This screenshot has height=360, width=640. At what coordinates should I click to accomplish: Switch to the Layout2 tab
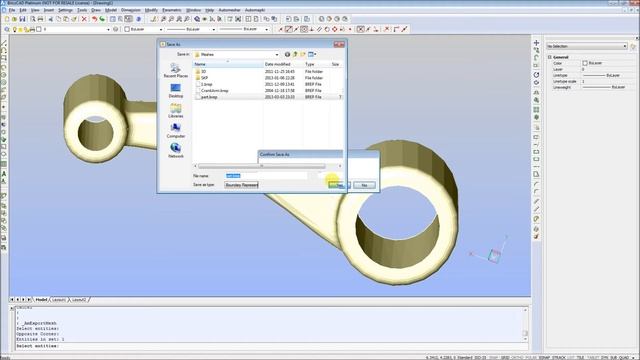(79, 300)
